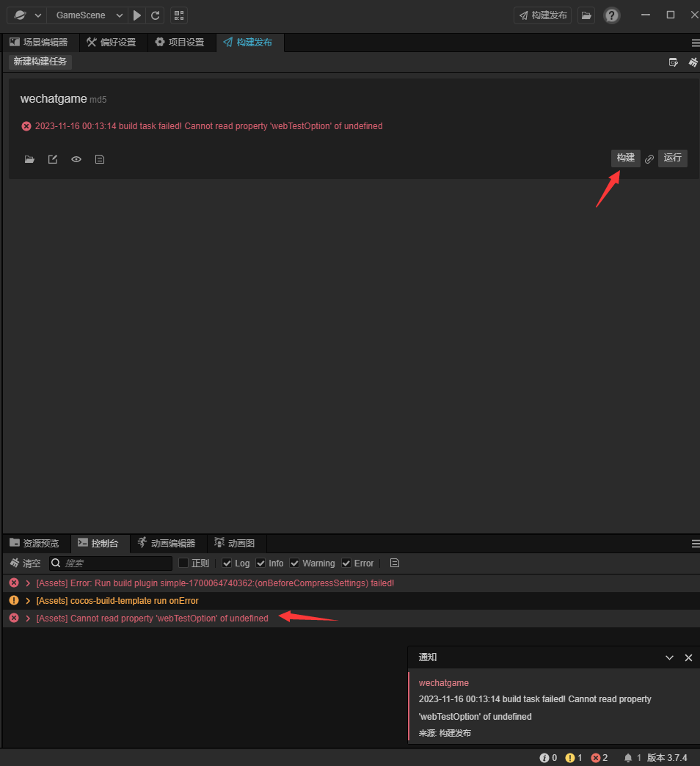Image resolution: width=700 pixels, height=766 pixels.
Task: Expand the cocos-build-template onError warning row
Action: tap(28, 600)
